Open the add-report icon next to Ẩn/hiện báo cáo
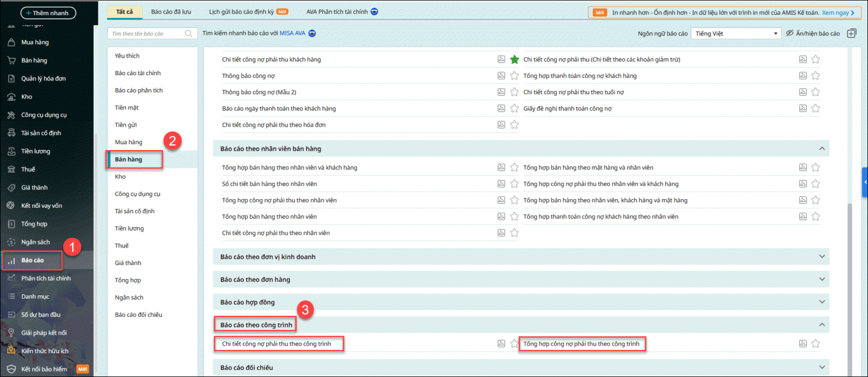Image resolution: width=868 pixels, height=377 pixels. click(852, 33)
